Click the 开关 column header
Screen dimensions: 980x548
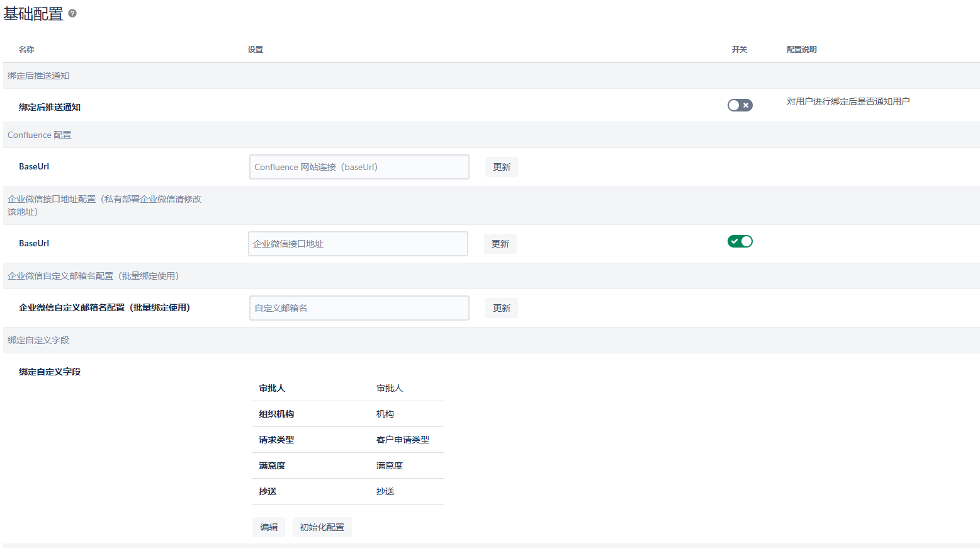tap(739, 50)
